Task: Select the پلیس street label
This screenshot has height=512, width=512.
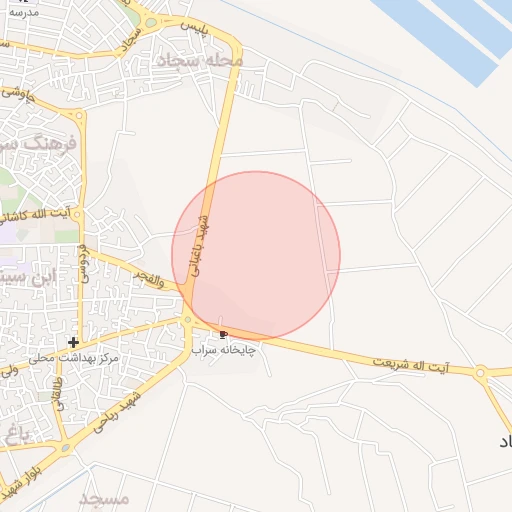Action: pyautogui.click(x=194, y=28)
